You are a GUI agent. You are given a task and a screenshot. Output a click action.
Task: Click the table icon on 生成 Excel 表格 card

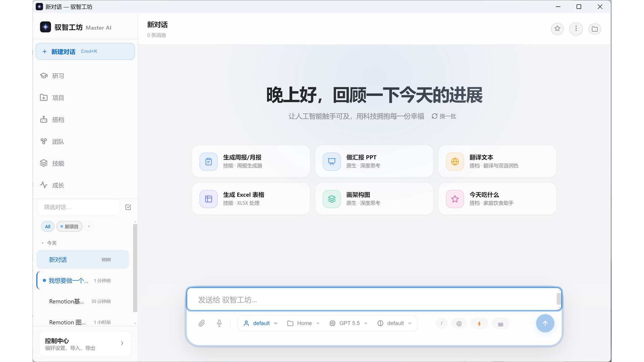[209, 199]
